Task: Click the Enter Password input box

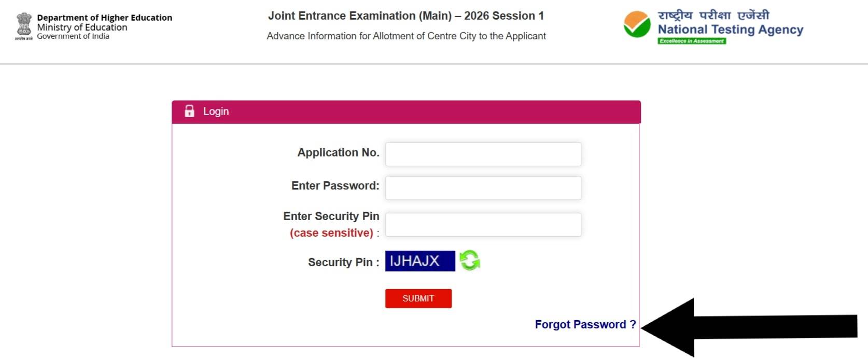Action: click(482, 188)
